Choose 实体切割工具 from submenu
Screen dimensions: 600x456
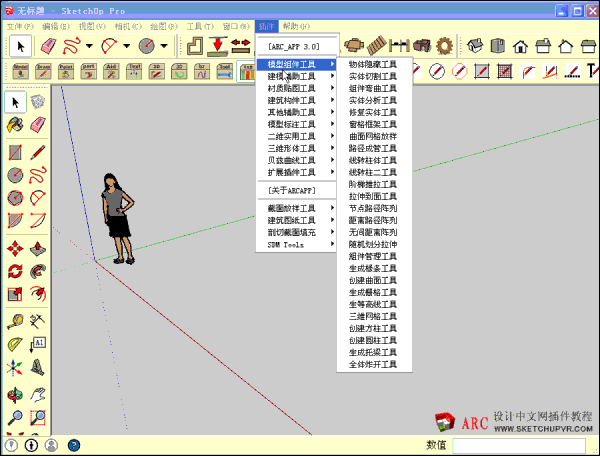(374, 77)
